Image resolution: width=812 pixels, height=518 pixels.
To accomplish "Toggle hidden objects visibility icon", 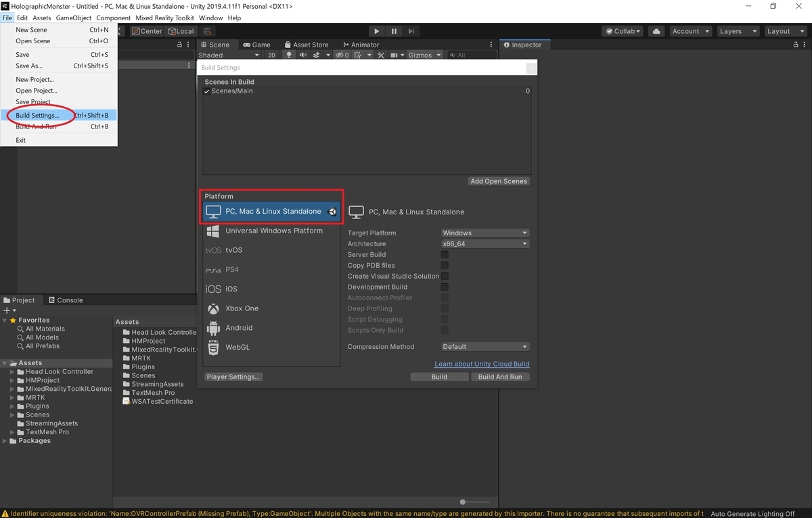I will tap(342, 55).
